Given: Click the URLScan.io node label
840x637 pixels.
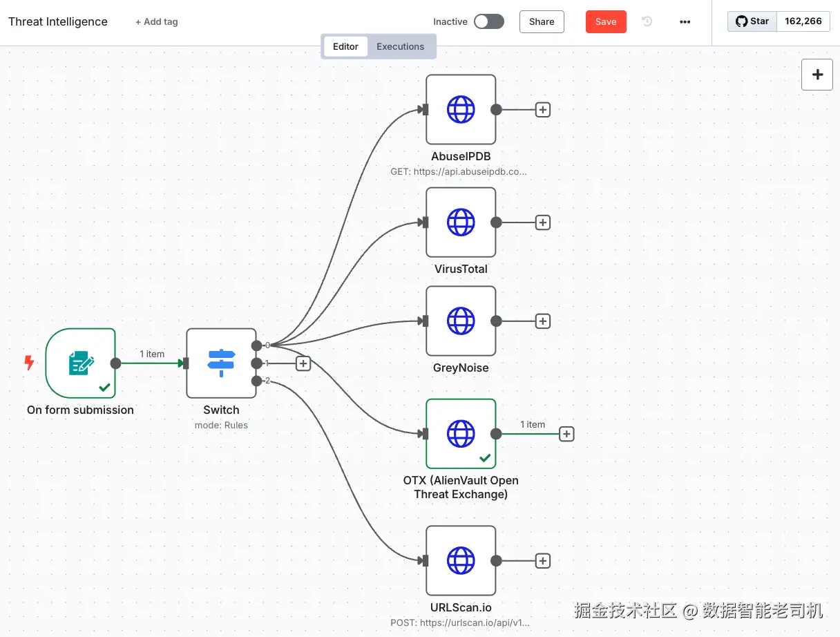Looking at the screenshot, I should pyautogui.click(x=461, y=607).
